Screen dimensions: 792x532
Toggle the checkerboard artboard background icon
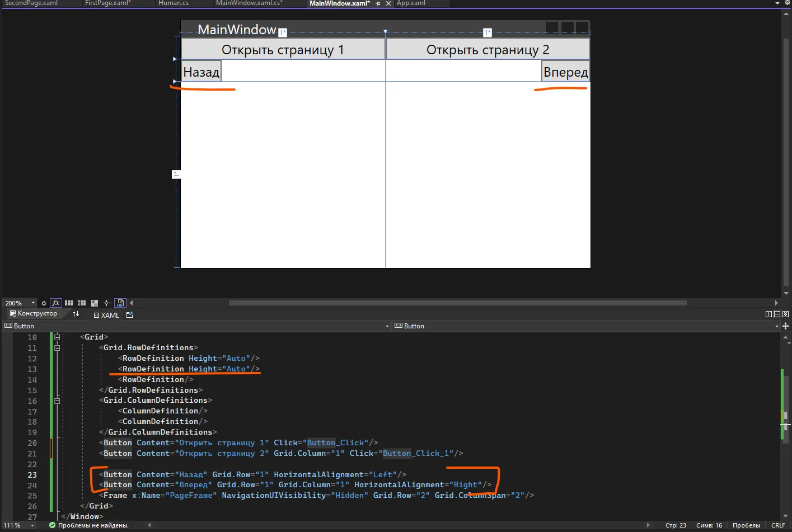pos(94,303)
